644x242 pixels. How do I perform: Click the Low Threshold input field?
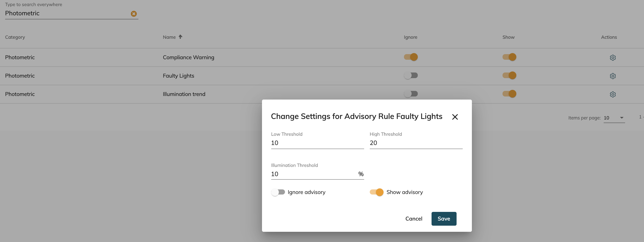pyautogui.click(x=317, y=143)
